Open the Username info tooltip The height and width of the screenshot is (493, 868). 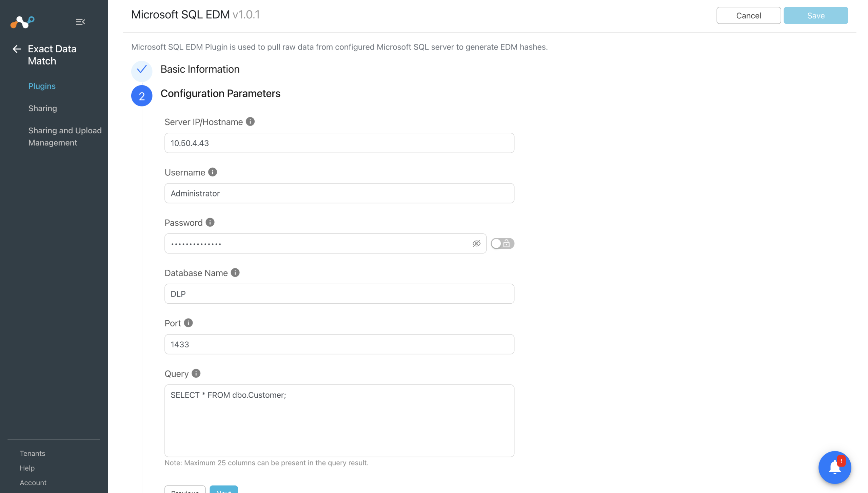coord(213,172)
